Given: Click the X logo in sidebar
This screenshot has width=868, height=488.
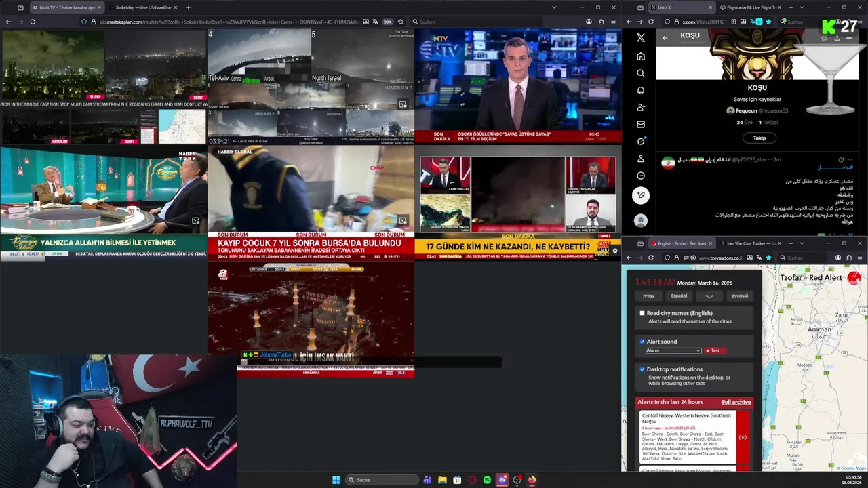Looking at the screenshot, I should click(641, 38).
